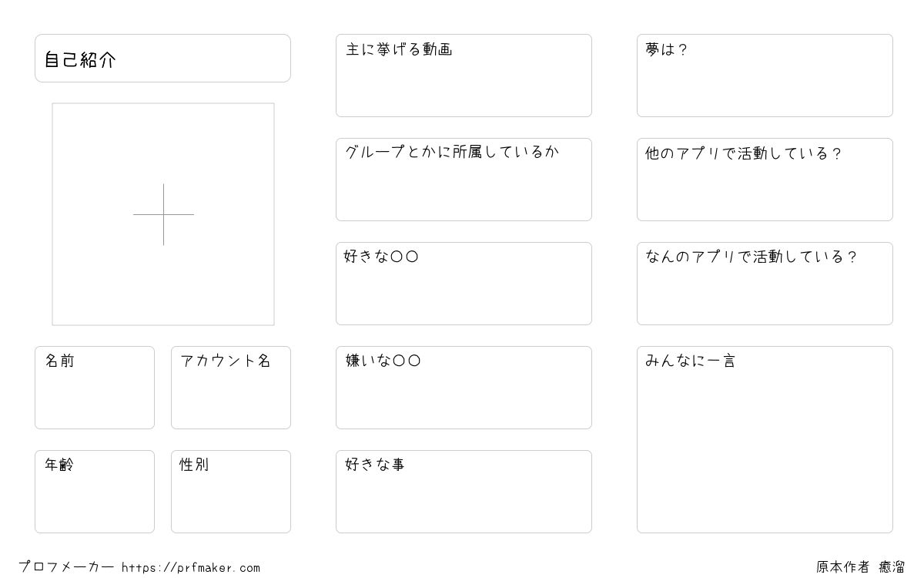Click the 他のアプリで活動している？ box

(765, 180)
